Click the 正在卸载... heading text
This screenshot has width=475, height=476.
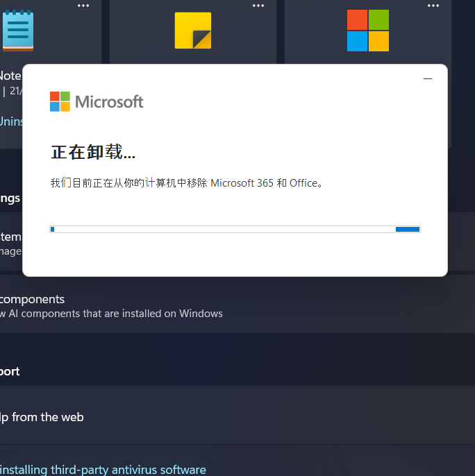click(x=93, y=152)
